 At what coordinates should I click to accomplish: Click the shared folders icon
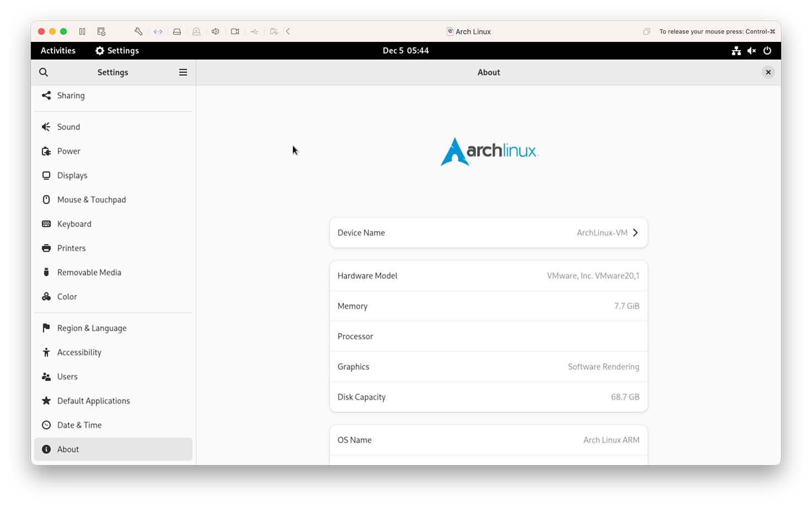point(274,31)
